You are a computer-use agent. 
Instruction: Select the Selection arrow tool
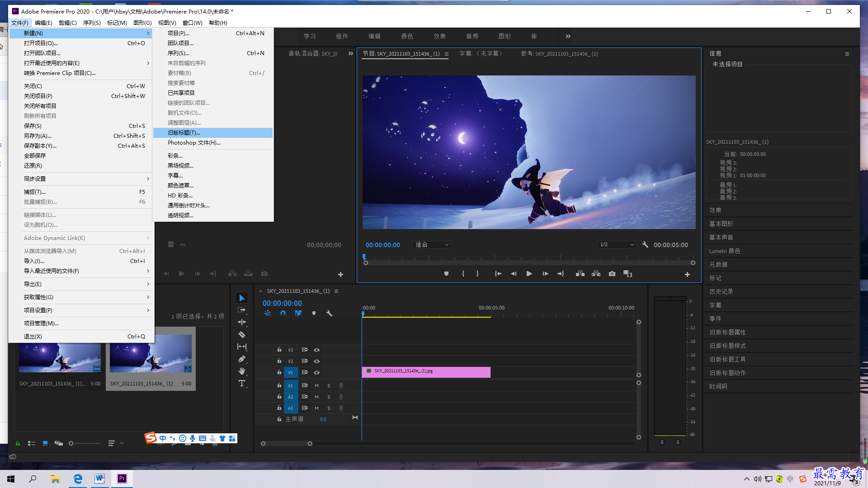pos(242,298)
